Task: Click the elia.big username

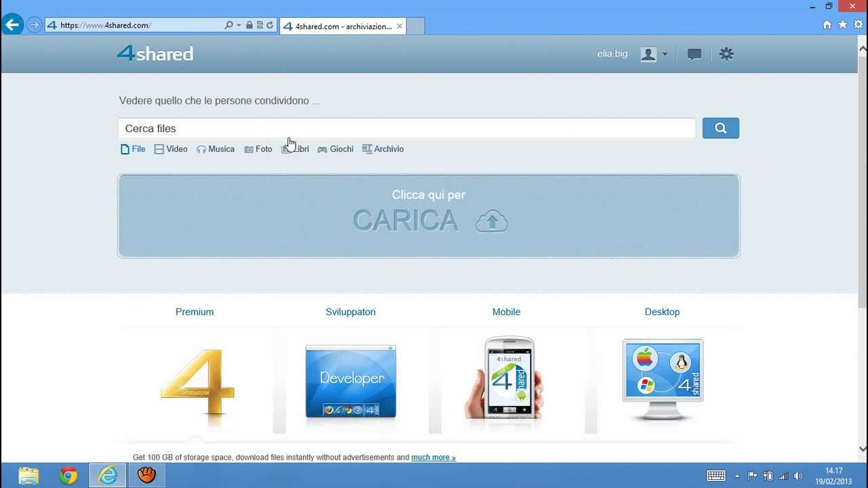Action: coord(612,54)
